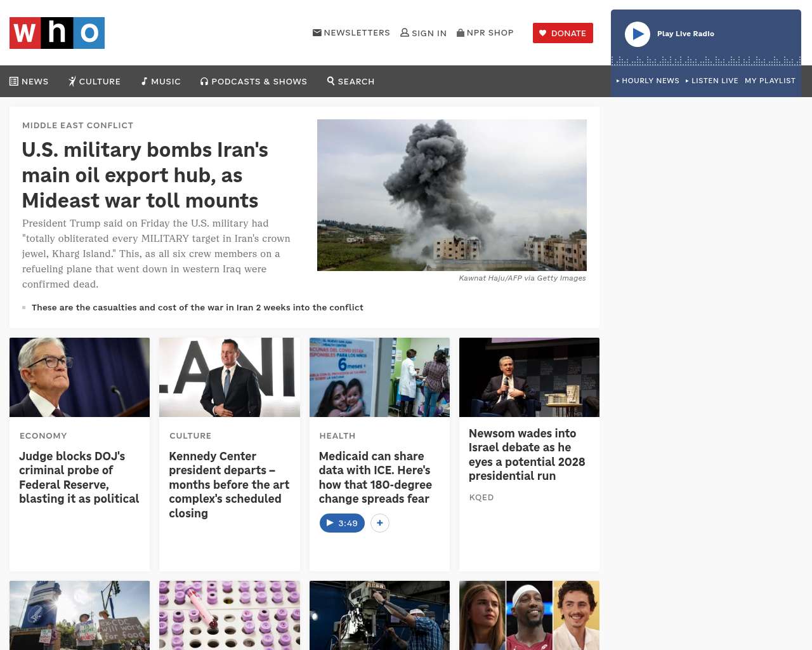The height and width of the screenshot is (650, 812).
Task: Open the Iran war casualties related link
Action: 197,307
